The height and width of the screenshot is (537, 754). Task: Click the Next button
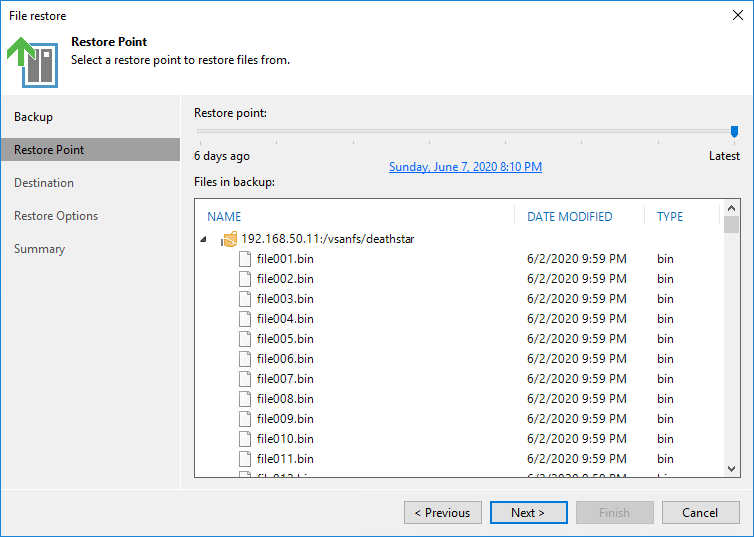click(x=528, y=512)
